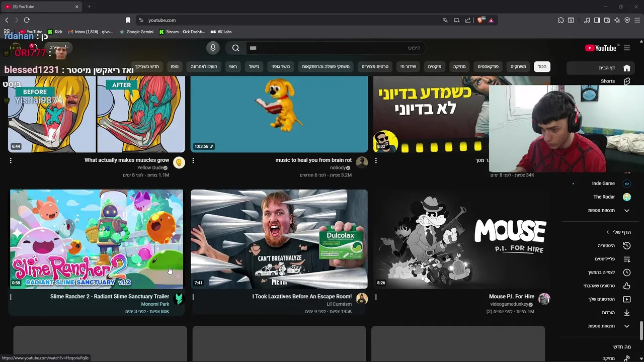Open the Brave Wallet icon
This screenshot has height=362, width=644.
coord(607,20)
